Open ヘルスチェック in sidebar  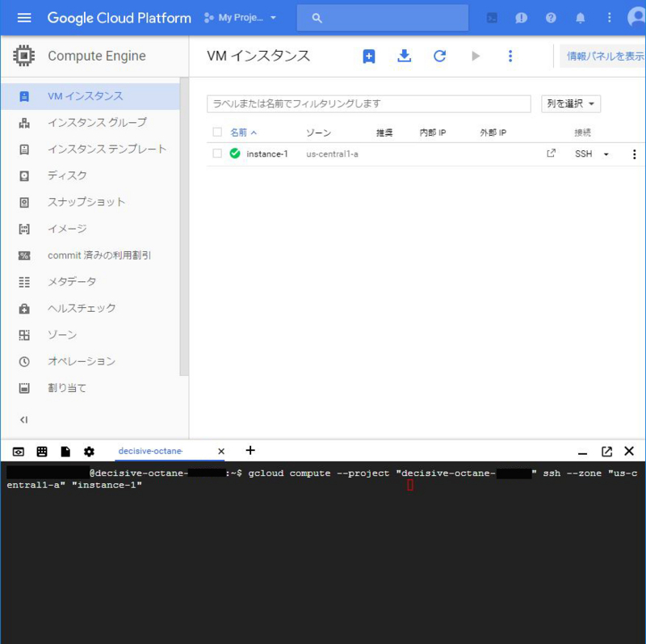pyautogui.click(x=90, y=308)
